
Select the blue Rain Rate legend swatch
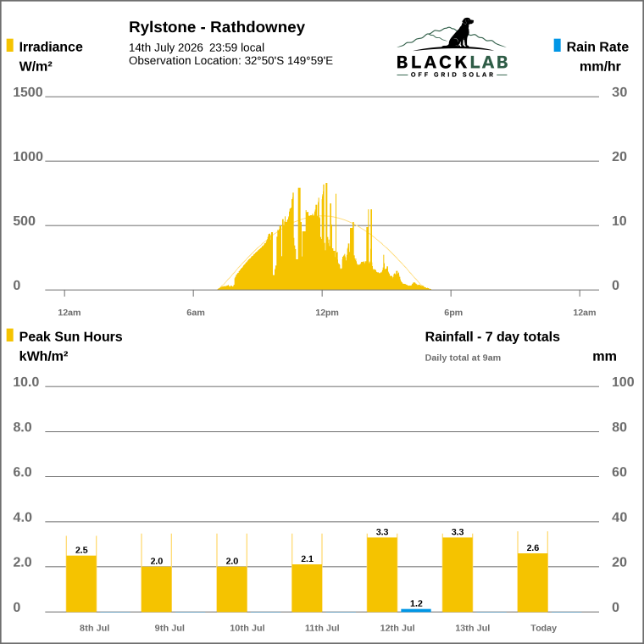557,45
